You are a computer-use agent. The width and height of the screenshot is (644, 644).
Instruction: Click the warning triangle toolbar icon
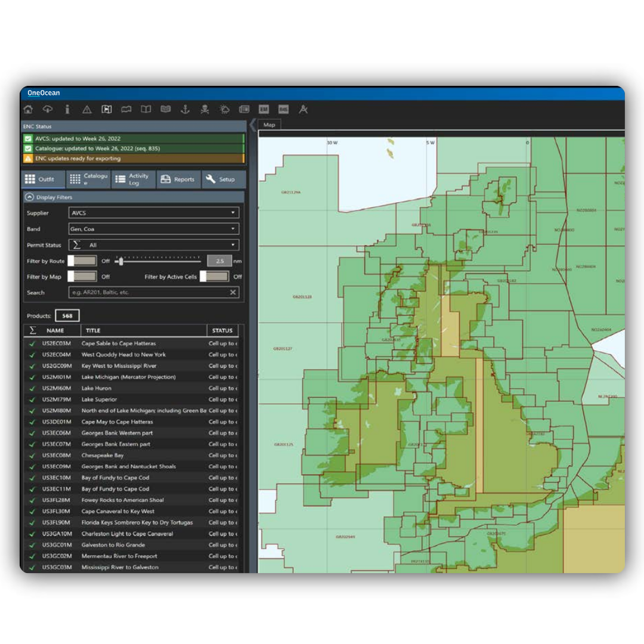[87, 109]
